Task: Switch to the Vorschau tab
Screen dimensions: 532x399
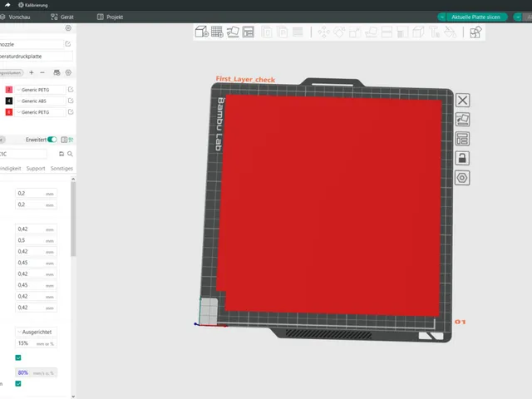Action: point(16,17)
